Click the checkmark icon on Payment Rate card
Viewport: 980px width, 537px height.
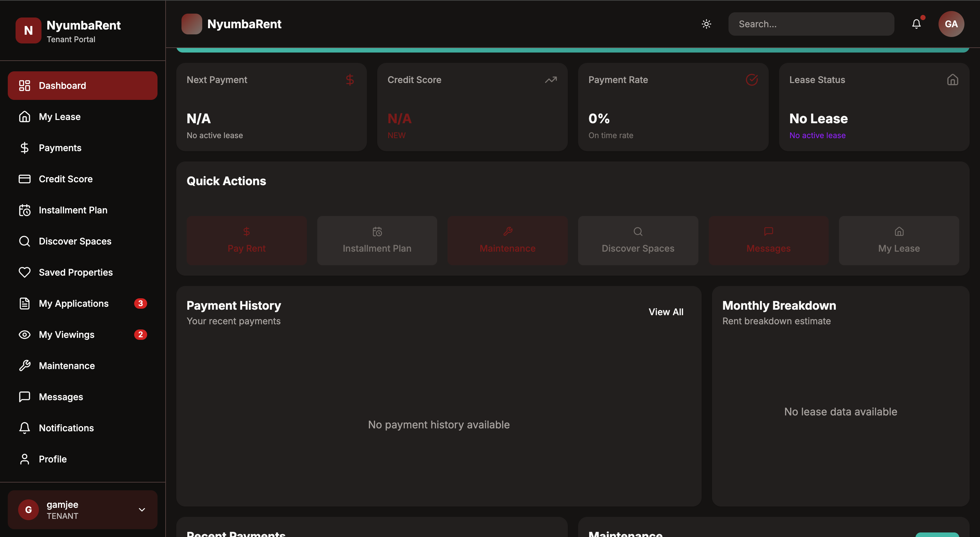coord(752,80)
